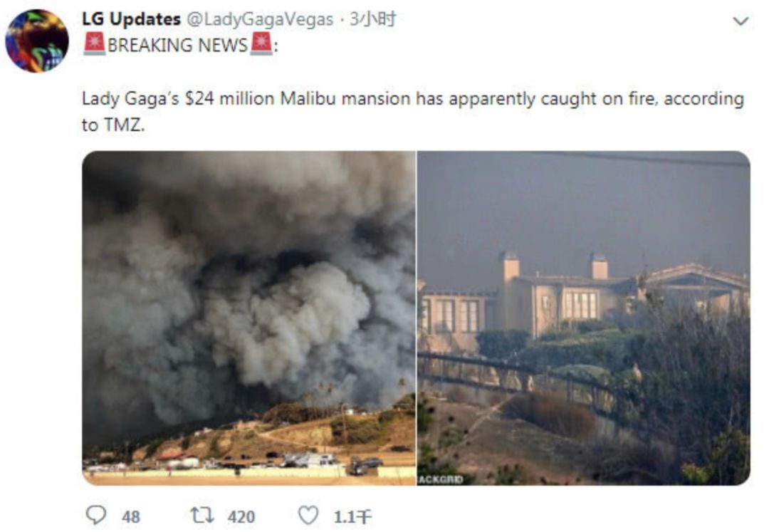Visit the @LadyGagaVegas handle link
769x532 pixels.
point(259,20)
